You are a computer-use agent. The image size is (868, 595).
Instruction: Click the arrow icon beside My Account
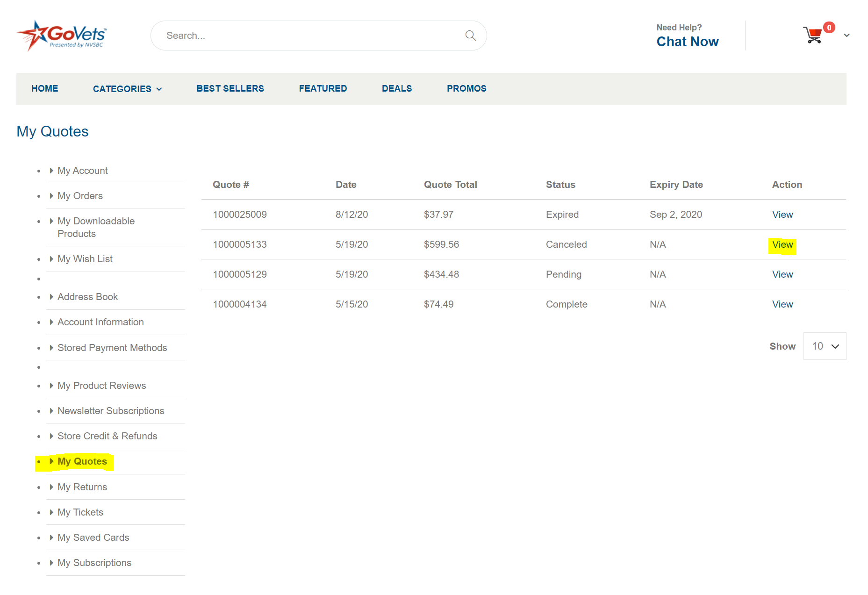51,171
